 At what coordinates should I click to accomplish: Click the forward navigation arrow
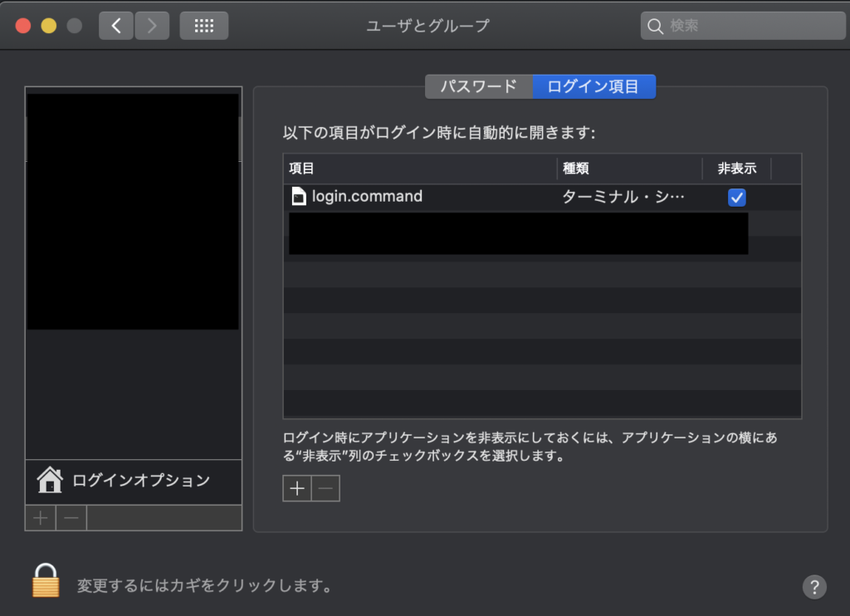tap(151, 26)
